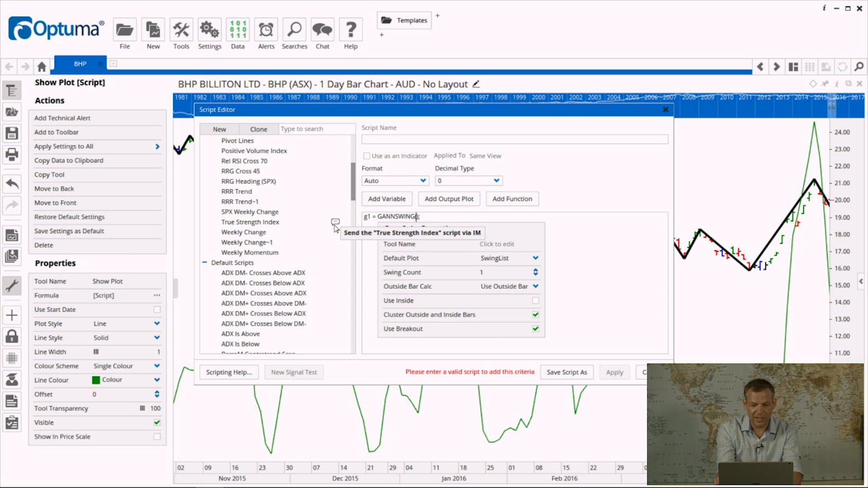Adjust the Line Width slider

pos(96,352)
